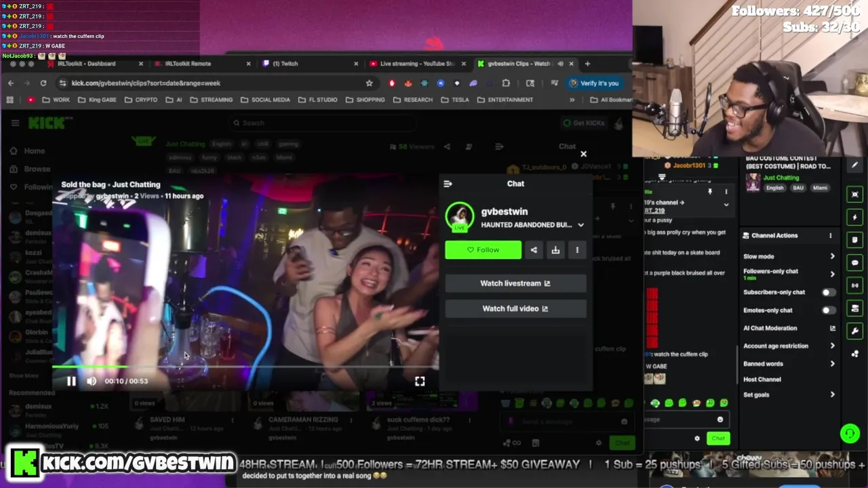Screen dimensions: 868x488
Task: Download the clip
Action: pos(555,250)
